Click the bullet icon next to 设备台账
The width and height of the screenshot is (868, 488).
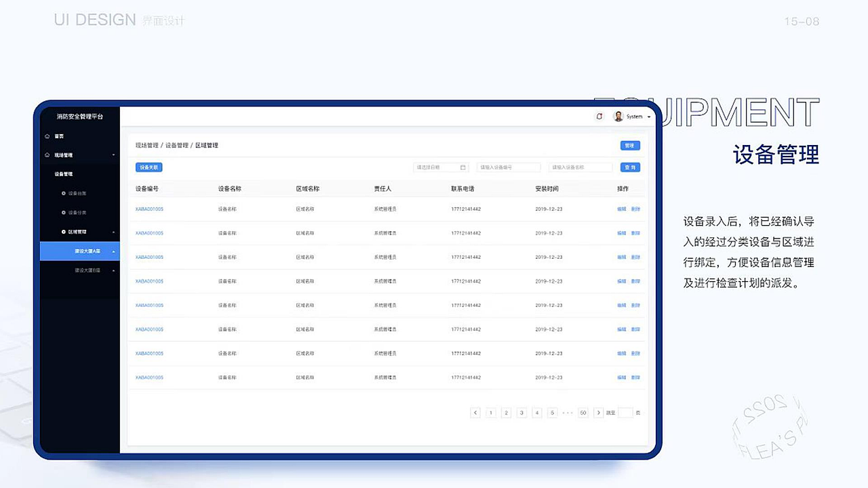point(64,193)
